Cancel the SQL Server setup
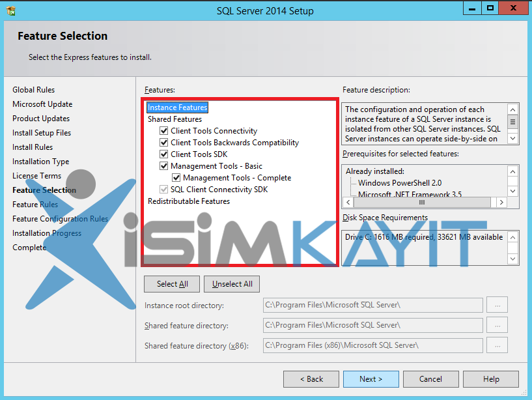The width and height of the screenshot is (532, 400). point(431,379)
